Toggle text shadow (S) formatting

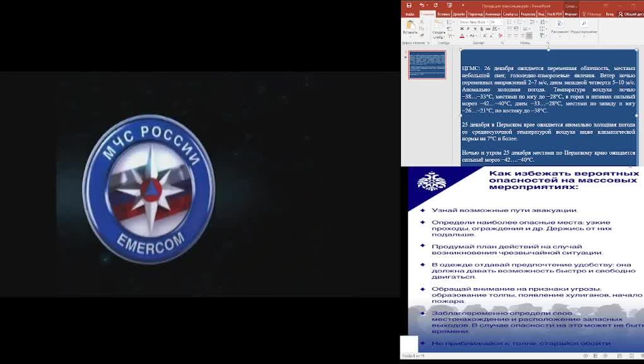pyautogui.click(x=481, y=29)
